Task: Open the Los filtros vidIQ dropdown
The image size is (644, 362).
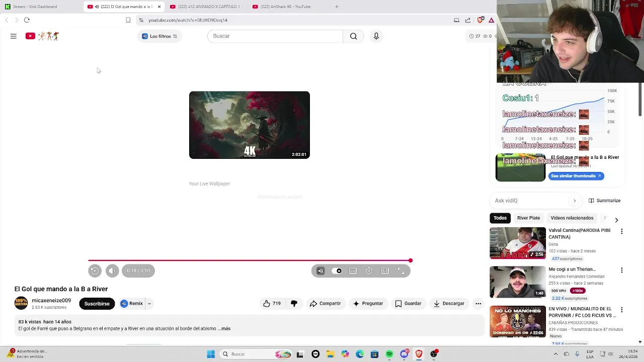Action: click(x=159, y=36)
